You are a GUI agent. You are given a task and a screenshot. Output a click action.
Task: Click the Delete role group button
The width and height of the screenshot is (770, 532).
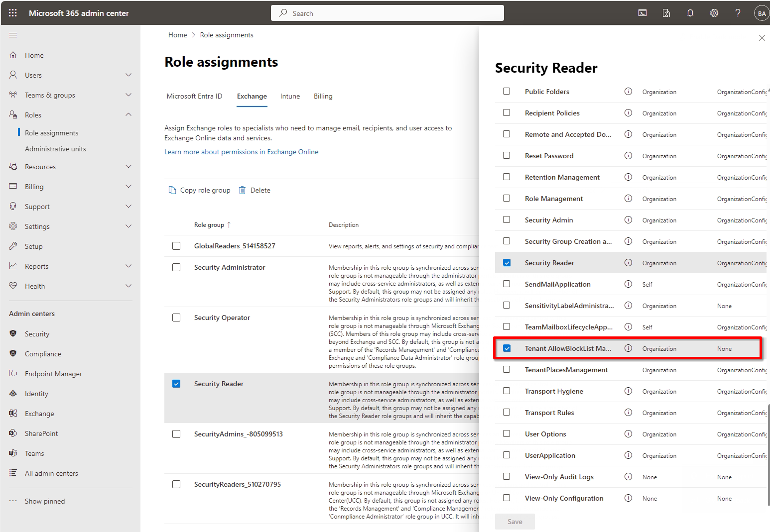(255, 190)
